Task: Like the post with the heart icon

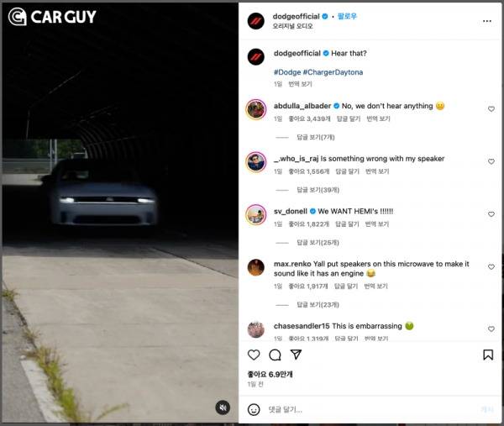Action: (254, 355)
